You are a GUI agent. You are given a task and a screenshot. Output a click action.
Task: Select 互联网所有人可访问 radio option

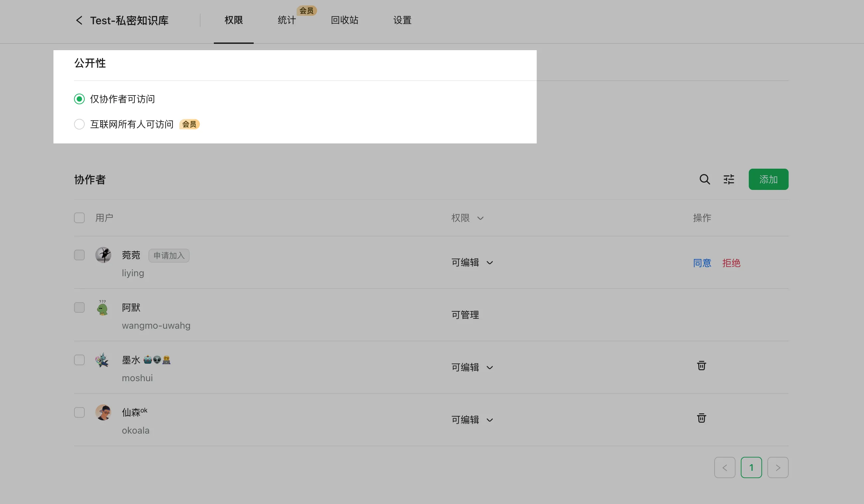(79, 124)
